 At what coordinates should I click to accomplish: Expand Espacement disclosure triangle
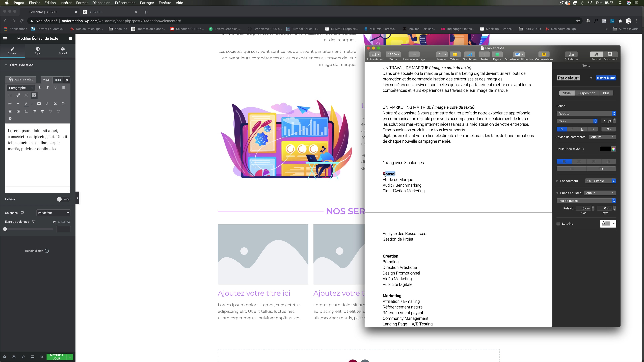(557, 181)
